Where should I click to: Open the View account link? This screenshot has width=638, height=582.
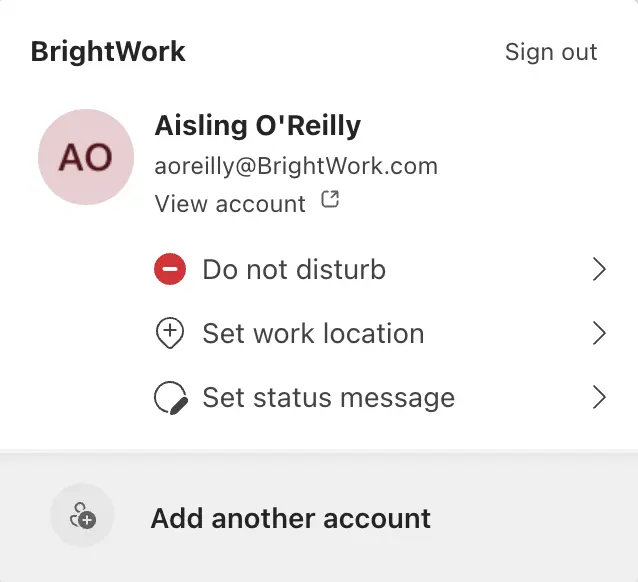(230, 204)
